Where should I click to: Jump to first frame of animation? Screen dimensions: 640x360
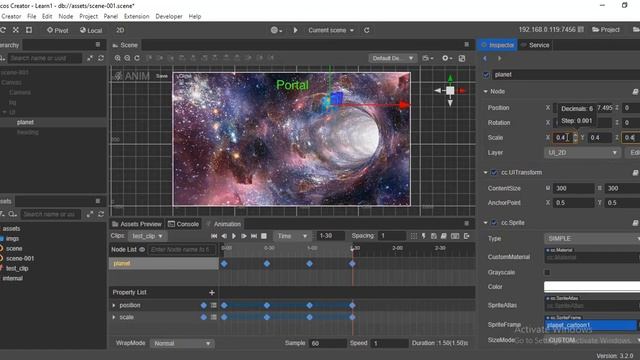tap(214, 236)
